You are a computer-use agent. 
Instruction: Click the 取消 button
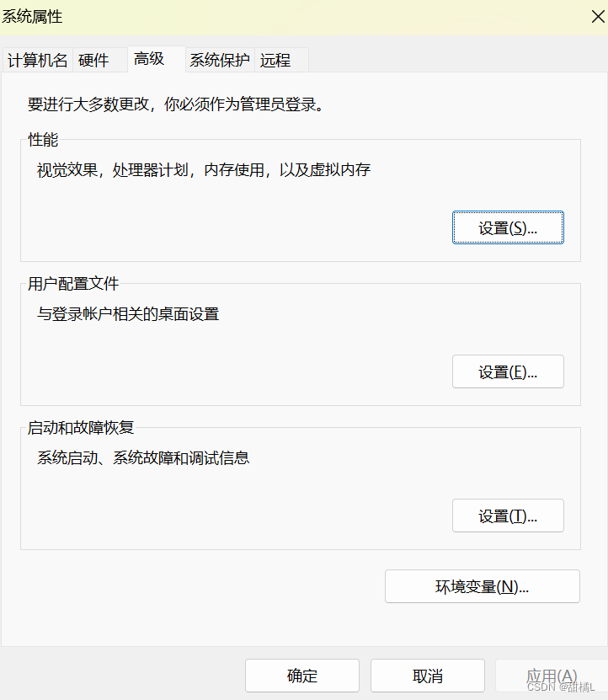(x=428, y=676)
